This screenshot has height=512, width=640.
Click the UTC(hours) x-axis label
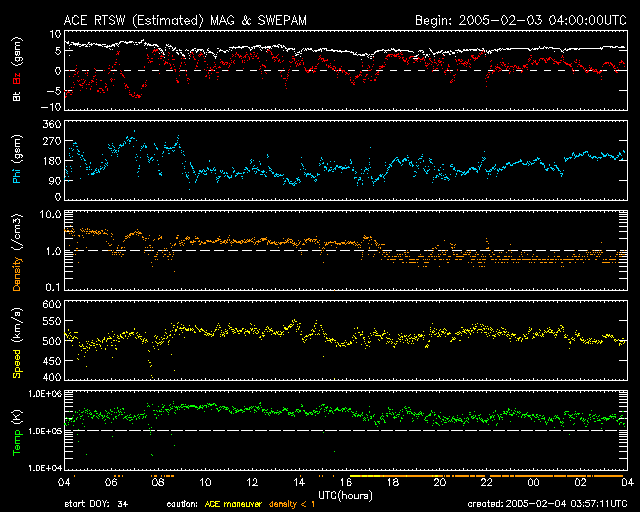(346, 493)
